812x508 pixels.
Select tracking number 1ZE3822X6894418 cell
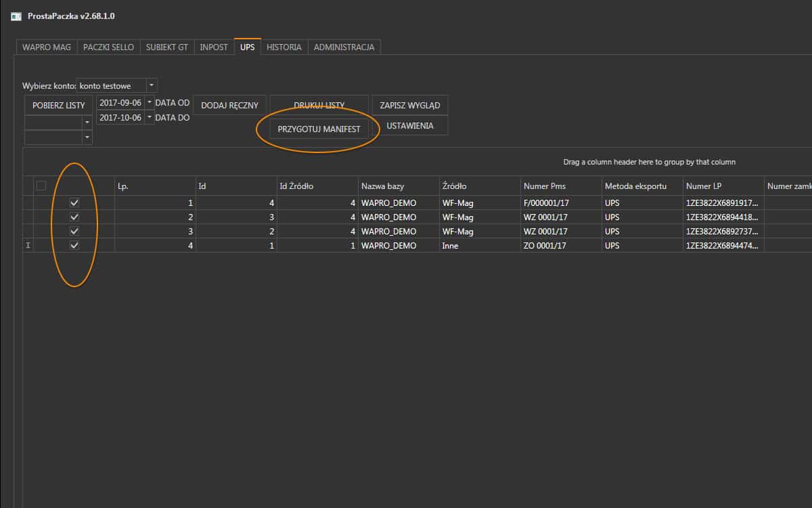pyautogui.click(x=724, y=217)
